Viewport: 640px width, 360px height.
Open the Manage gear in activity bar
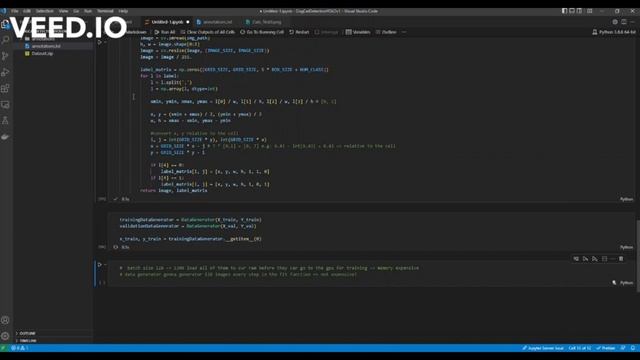(x=5, y=336)
